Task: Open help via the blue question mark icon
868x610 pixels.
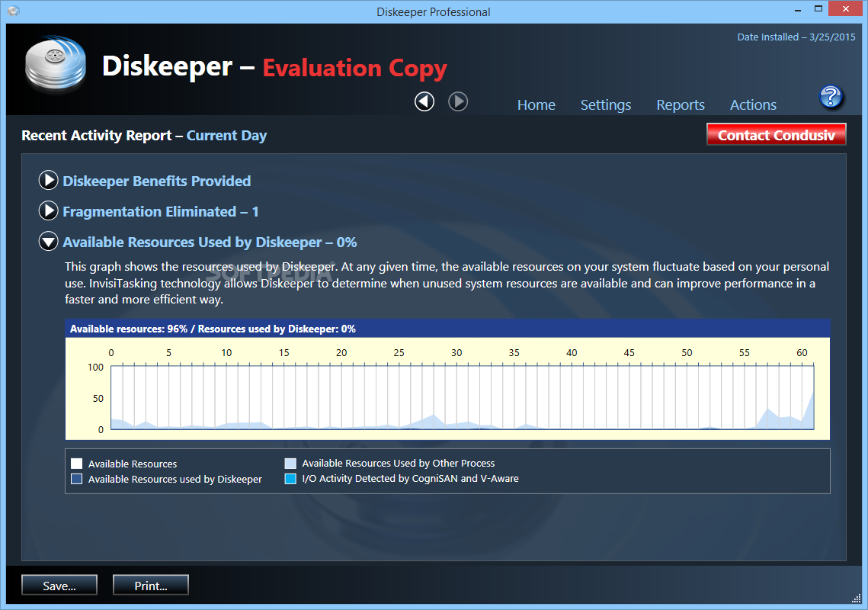Action: pos(831,97)
